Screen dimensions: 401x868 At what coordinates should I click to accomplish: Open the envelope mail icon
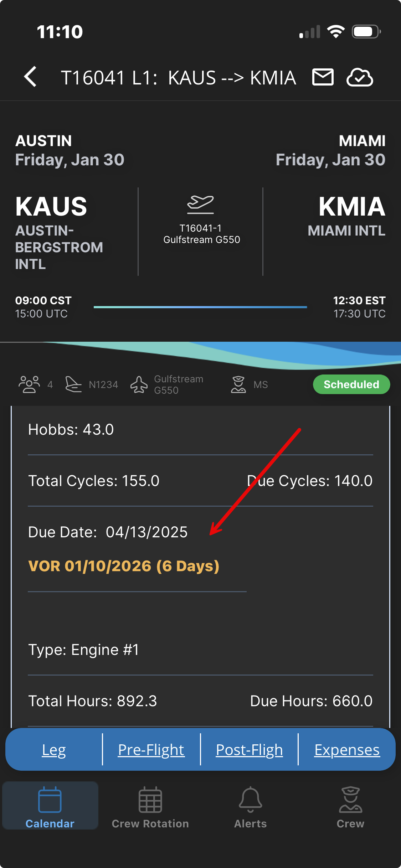[x=323, y=77]
